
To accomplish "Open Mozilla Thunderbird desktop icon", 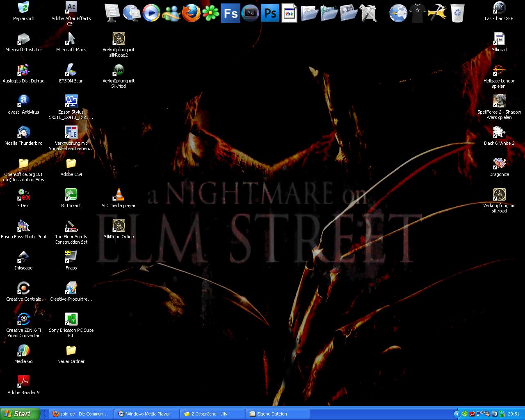I will coord(24,133).
